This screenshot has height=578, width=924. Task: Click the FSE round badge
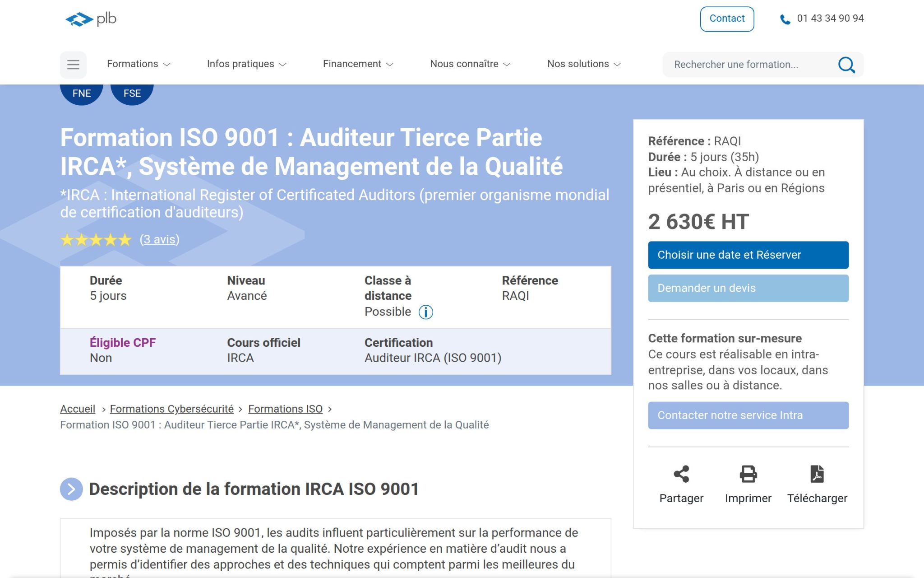point(132,93)
